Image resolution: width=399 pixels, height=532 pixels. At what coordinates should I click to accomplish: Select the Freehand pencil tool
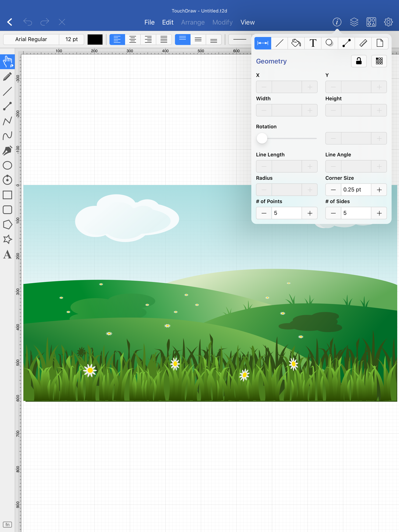point(7,77)
